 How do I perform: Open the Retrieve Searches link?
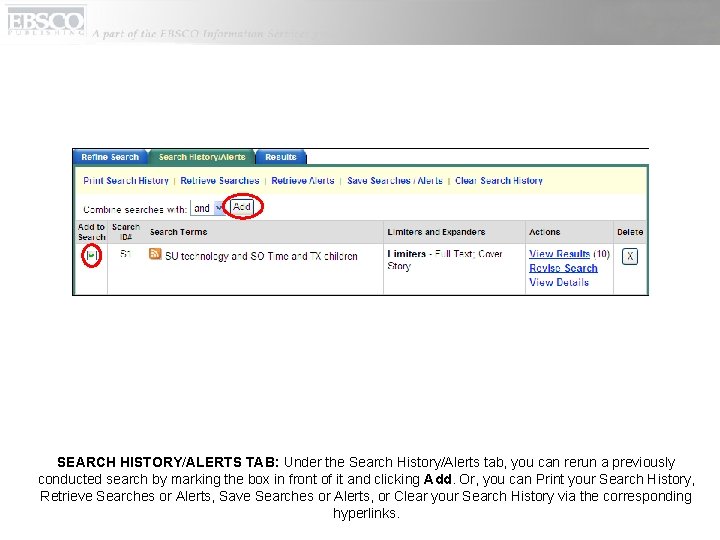pos(219,180)
